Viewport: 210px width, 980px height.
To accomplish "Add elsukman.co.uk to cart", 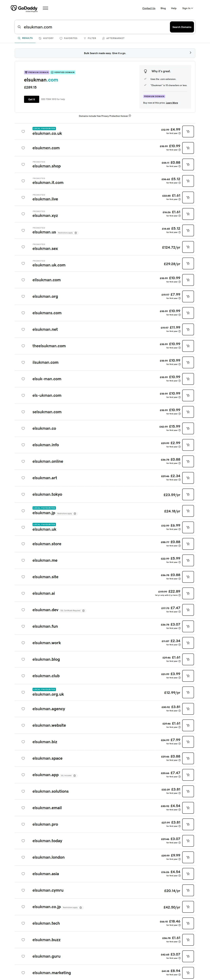I will [188, 132].
